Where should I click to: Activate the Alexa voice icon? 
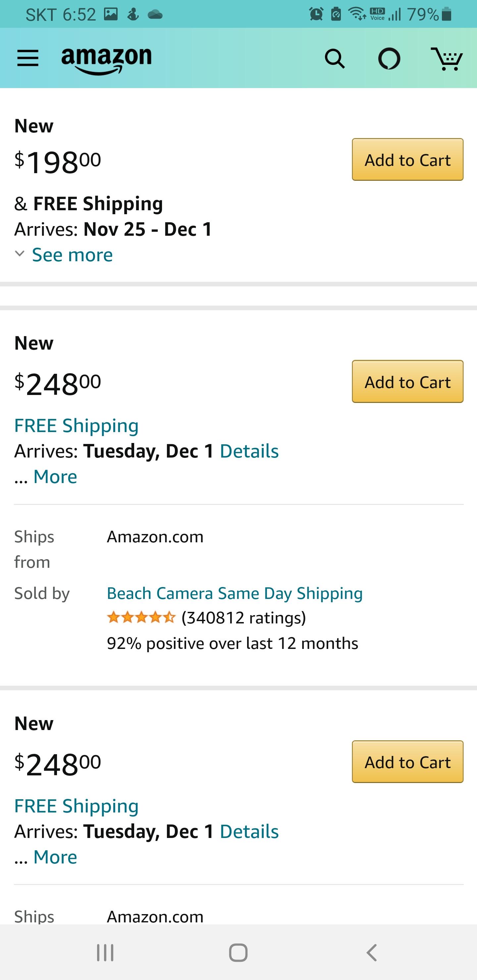click(389, 59)
